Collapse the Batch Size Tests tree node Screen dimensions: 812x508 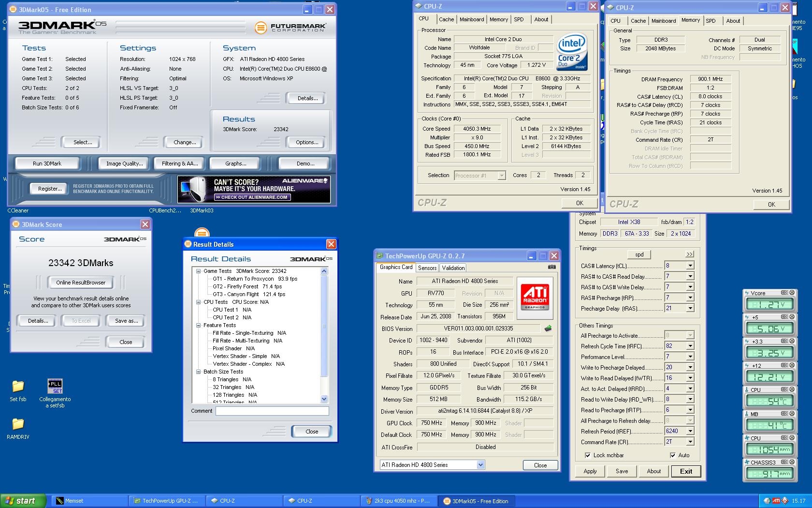(198, 372)
